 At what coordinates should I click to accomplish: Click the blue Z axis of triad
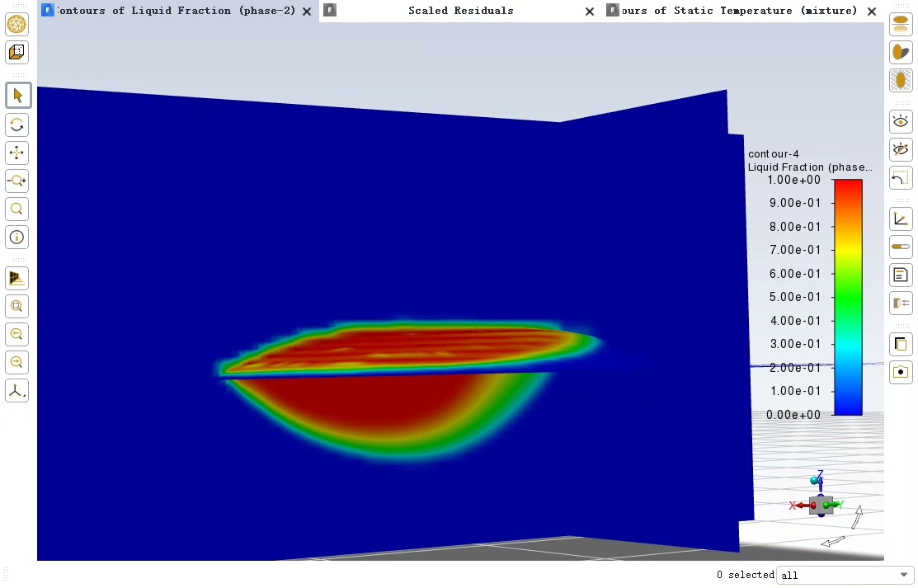click(820, 479)
